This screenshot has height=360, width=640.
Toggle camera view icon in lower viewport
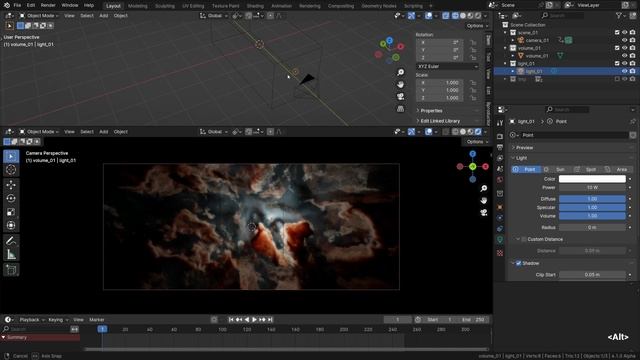point(484,213)
